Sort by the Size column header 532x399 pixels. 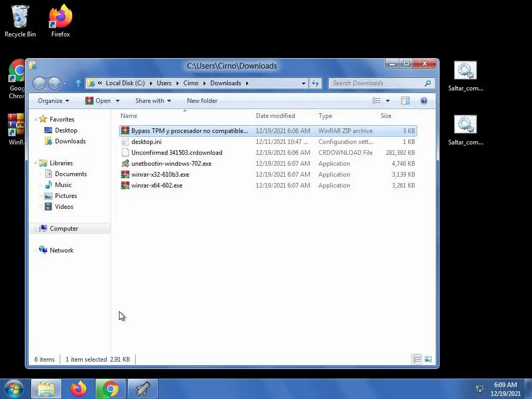397,116
